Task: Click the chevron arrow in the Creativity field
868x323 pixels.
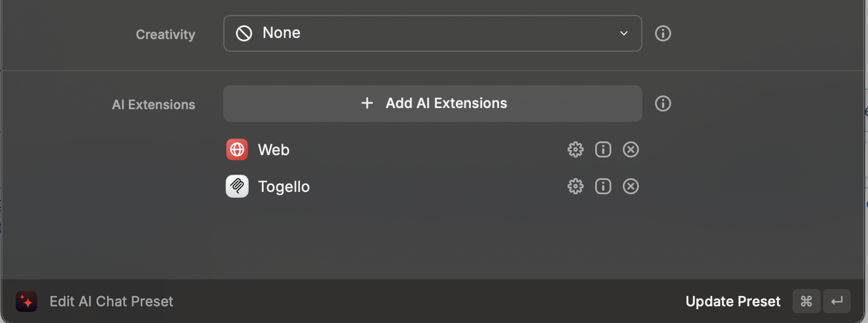Action: [x=624, y=33]
